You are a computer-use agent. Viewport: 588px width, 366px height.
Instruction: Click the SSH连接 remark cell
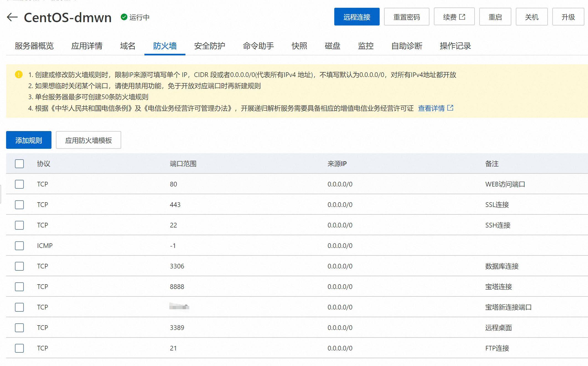(498, 225)
